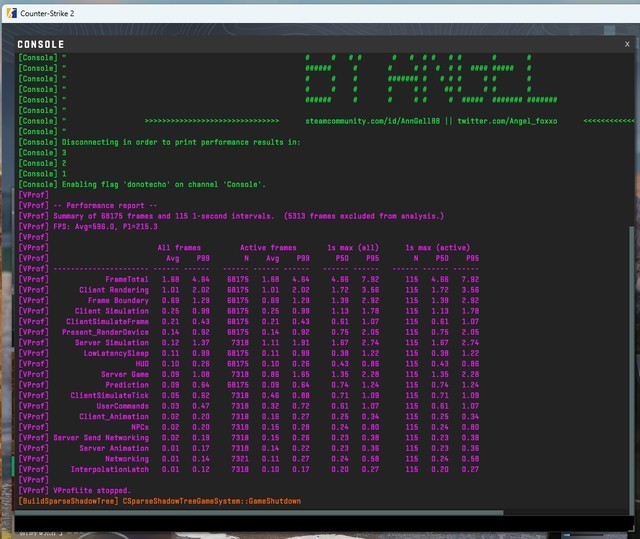Click the Client Rendering row label
640x539 pixels.
[114, 290]
